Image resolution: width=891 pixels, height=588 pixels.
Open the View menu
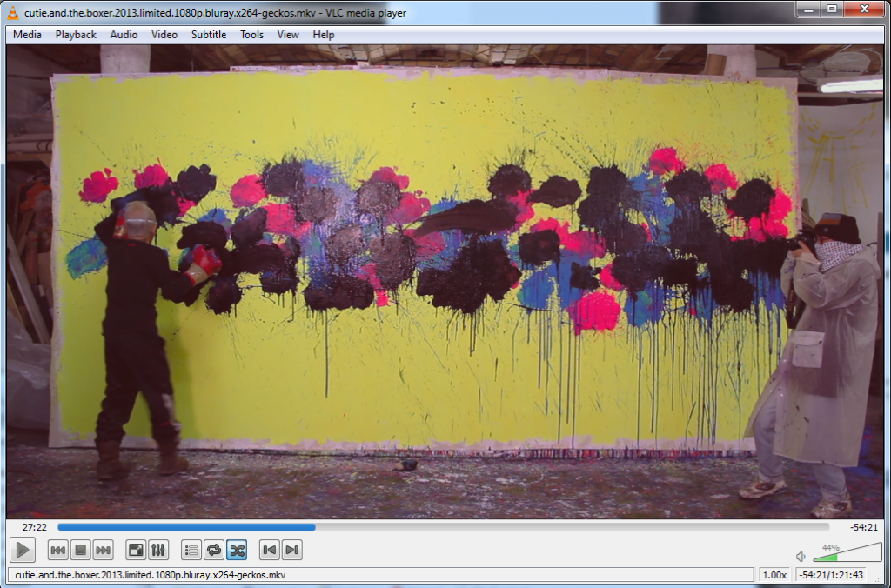pyautogui.click(x=288, y=35)
